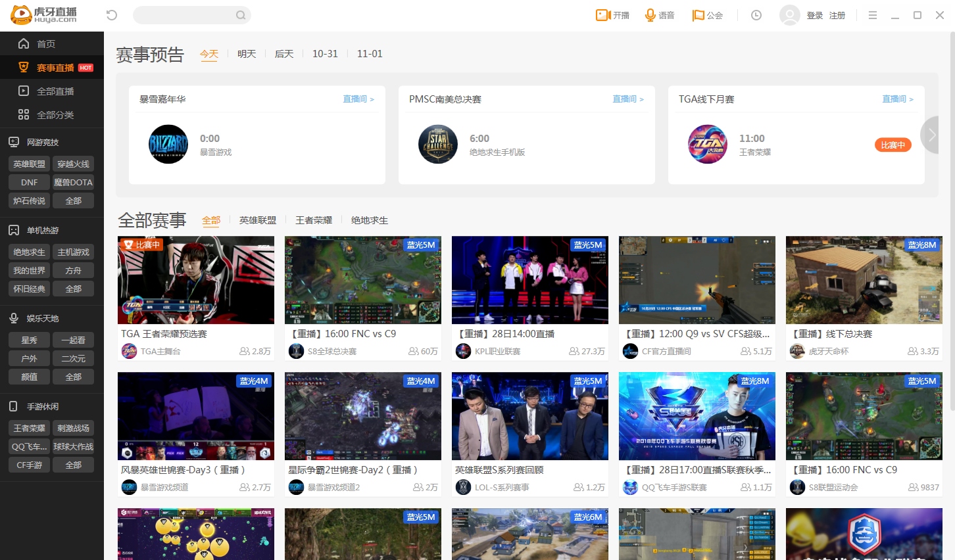Viewport: 955px width, 560px height.
Task: Select the 10-31 schedule tab
Action: click(x=325, y=54)
